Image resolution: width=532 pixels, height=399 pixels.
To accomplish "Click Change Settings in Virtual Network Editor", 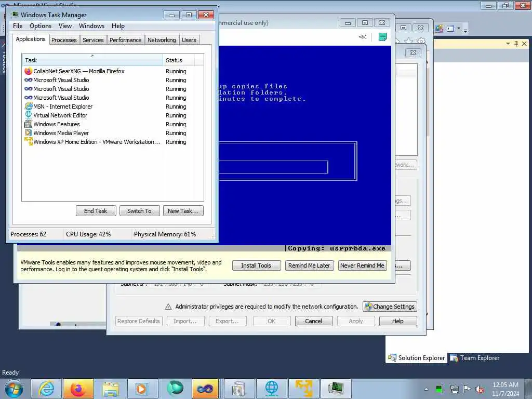I will pyautogui.click(x=390, y=307).
